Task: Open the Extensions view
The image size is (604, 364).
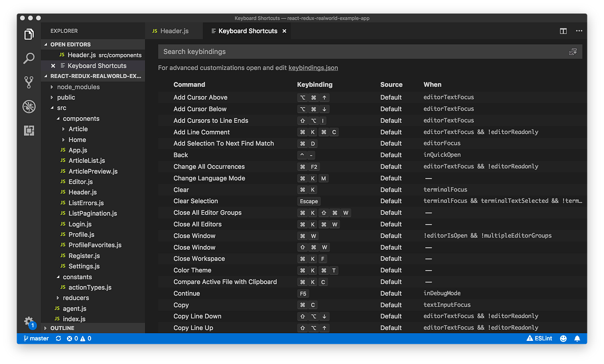Action: 29,130
